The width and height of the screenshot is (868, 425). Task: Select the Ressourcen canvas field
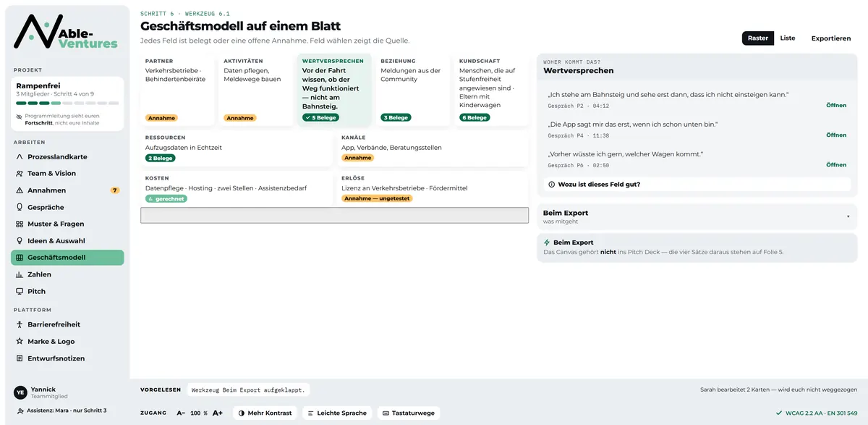pyautogui.click(x=237, y=148)
